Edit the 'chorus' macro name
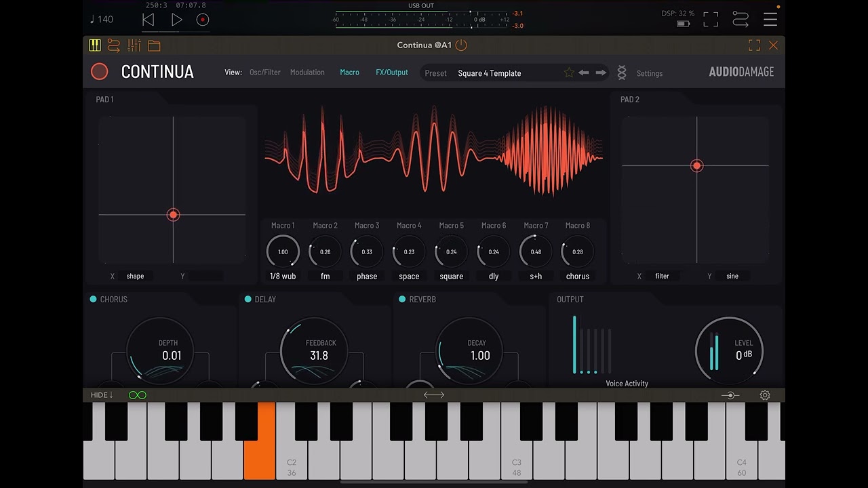Viewport: 868px width, 488px height. pos(578,276)
